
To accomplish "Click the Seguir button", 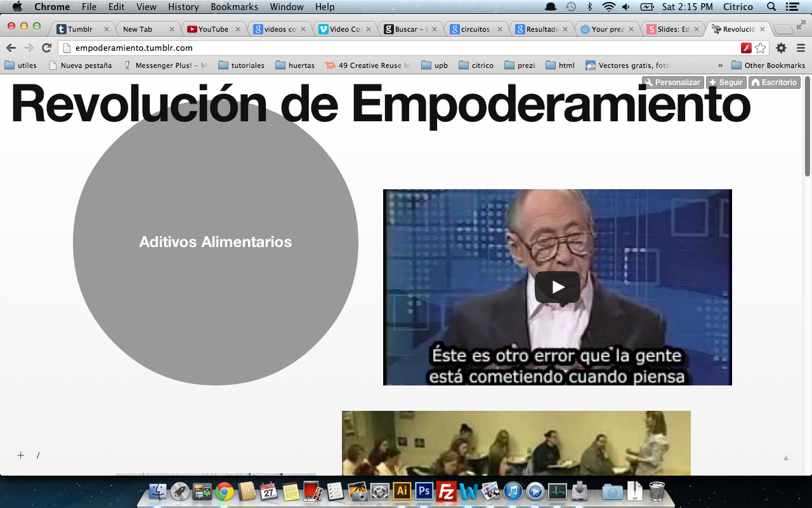I will [726, 83].
